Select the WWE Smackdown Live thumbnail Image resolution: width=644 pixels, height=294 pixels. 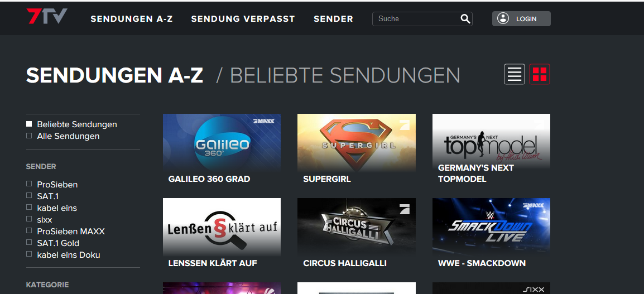[491, 226]
